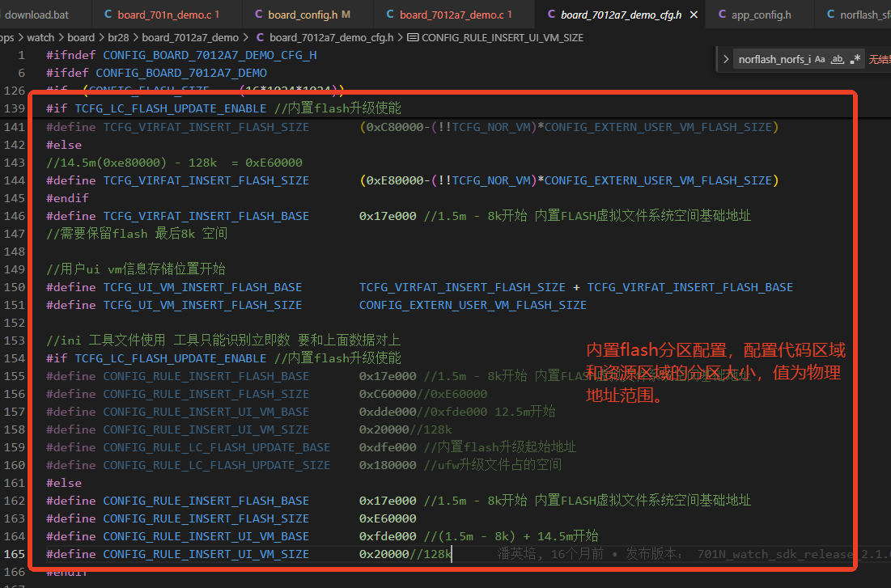Viewport: 891px width, 588px height.
Task: Select line number 165 in the gutter
Action: pyautogui.click(x=15, y=554)
